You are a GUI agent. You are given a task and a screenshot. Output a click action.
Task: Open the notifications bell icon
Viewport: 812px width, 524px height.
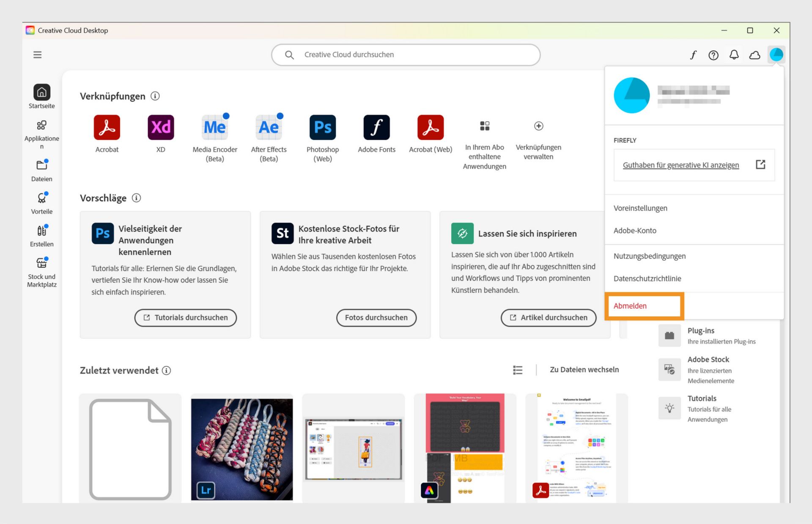pos(734,55)
